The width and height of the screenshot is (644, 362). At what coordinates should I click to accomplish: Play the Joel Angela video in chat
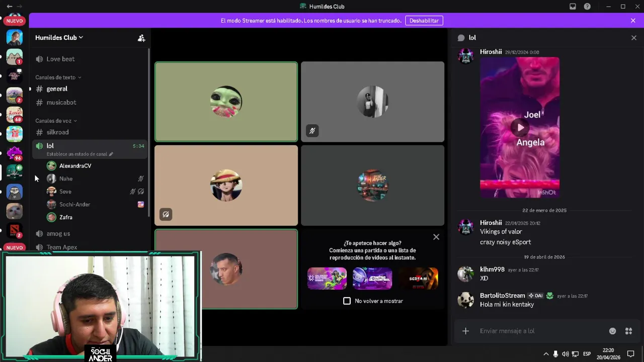click(x=520, y=127)
